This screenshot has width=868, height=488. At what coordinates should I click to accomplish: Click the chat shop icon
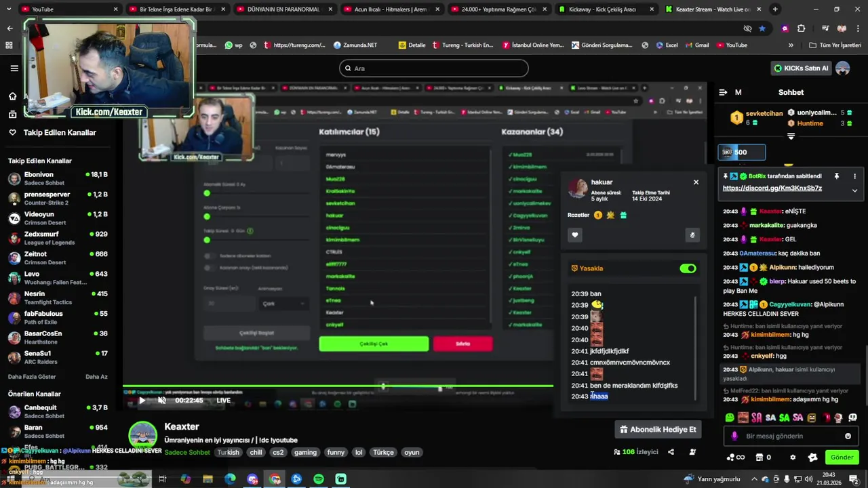759,457
